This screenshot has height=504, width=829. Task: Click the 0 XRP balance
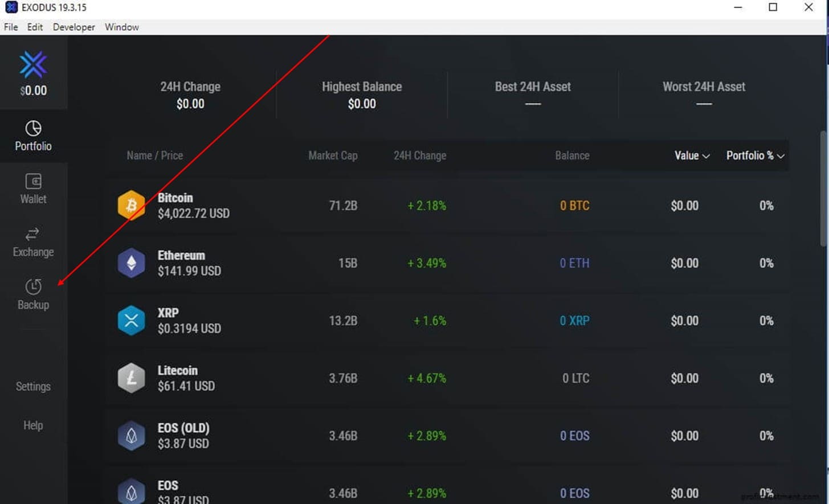574,321
